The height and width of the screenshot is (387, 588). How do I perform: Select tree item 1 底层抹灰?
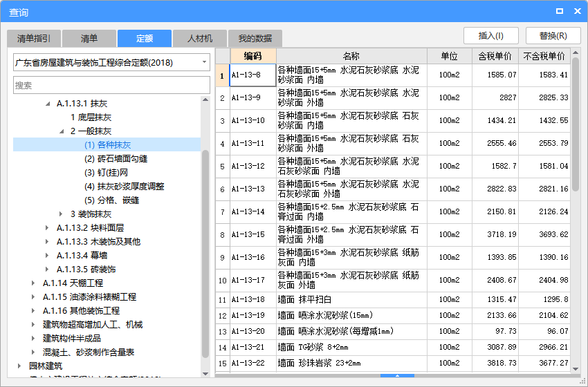click(91, 117)
